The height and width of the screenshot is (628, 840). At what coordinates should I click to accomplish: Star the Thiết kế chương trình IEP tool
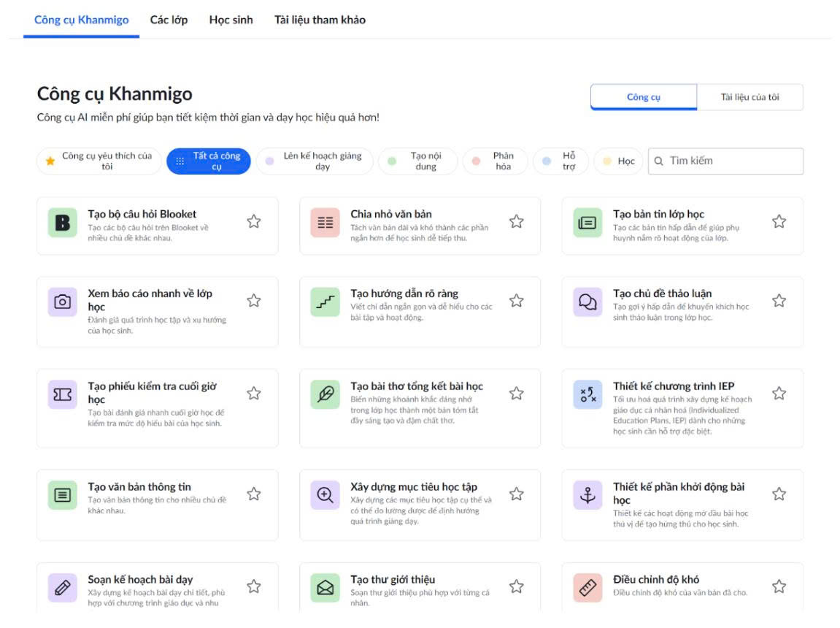(x=779, y=394)
